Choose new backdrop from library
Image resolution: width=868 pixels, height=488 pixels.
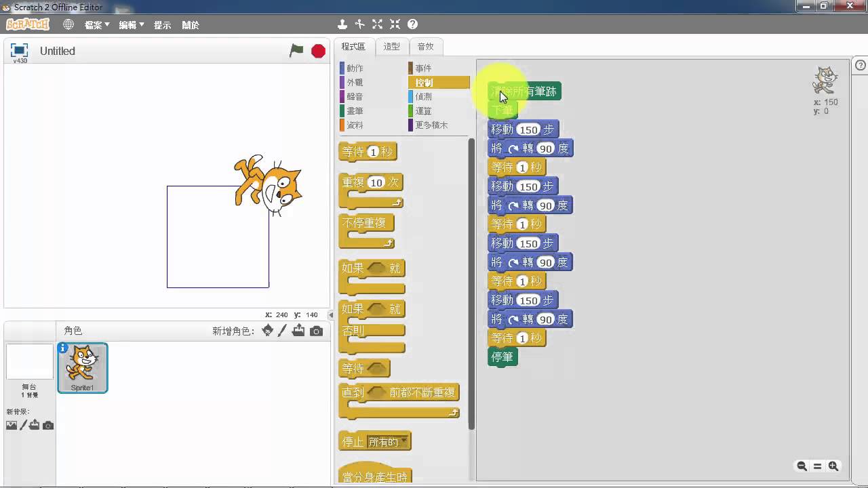12,425
